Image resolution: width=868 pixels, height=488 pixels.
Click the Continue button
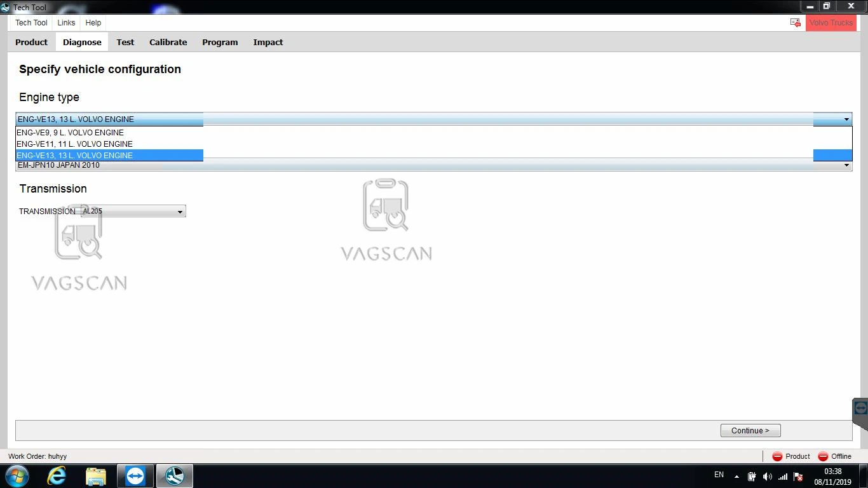tap(750, 430)
